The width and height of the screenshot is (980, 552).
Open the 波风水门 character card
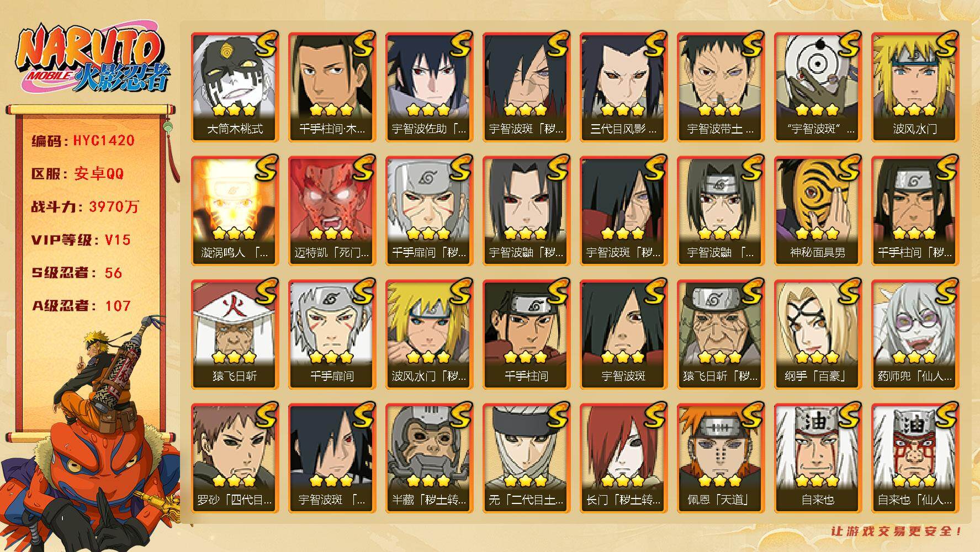tap(915, 87)
